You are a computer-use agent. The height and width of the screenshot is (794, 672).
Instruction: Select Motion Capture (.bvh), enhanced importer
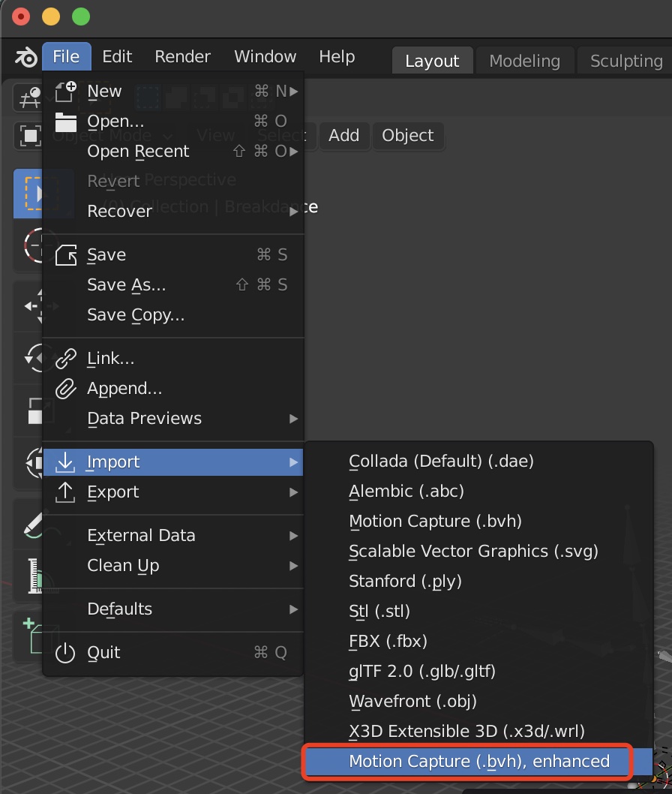pyautogui.click(x=478, y=761)
